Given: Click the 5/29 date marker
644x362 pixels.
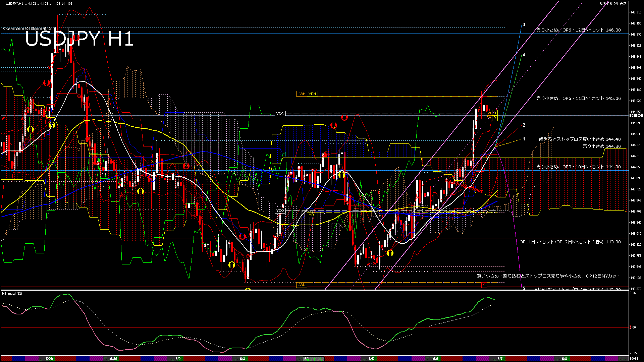Looking at the screenshot, I should point(49,359).
